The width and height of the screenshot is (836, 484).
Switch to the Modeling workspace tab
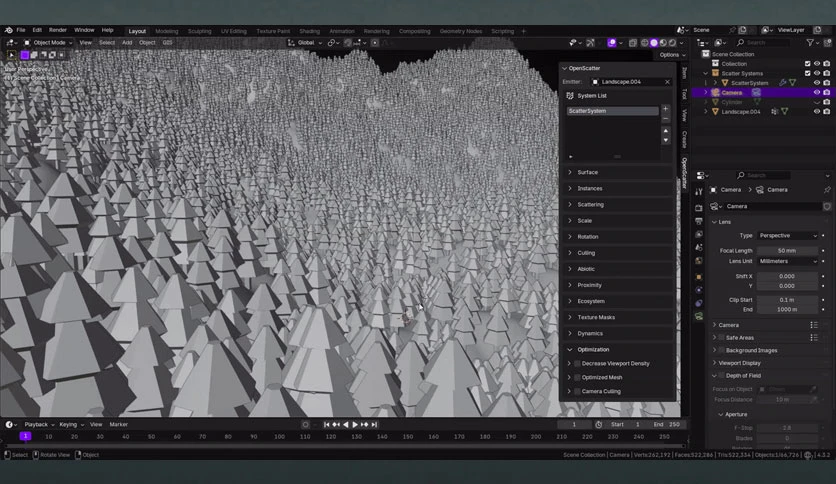(166, 31)
